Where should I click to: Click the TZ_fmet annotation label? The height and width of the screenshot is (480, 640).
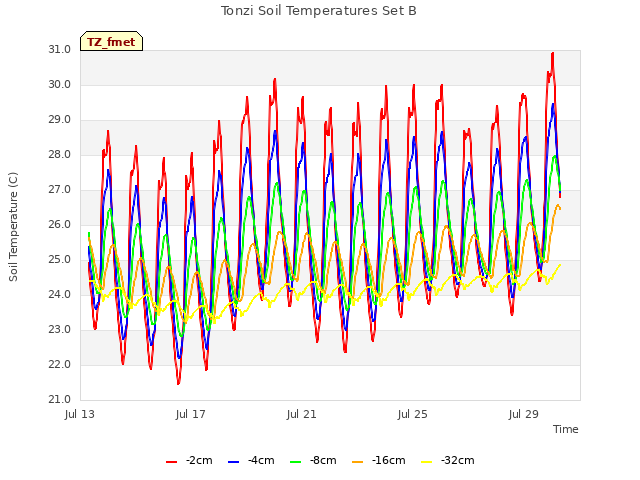(x=111, y=42)
